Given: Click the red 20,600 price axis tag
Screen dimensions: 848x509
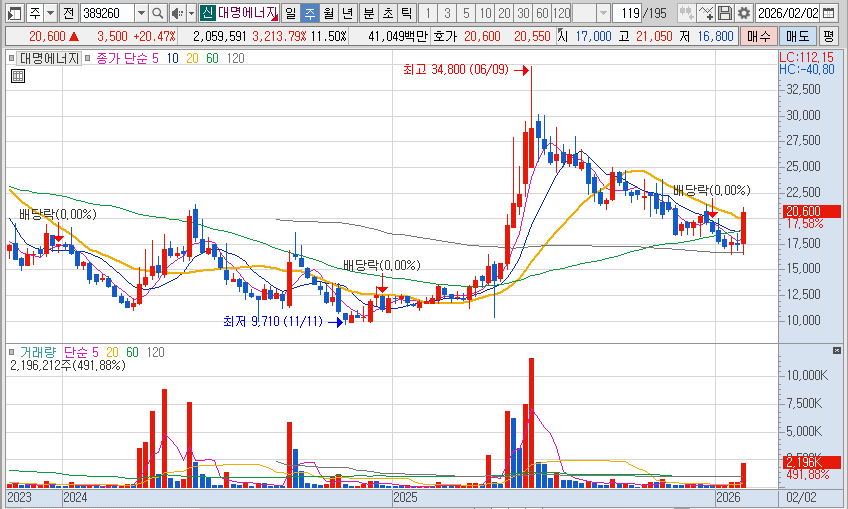Looking at the screenshot, I should tap(810, 211).
